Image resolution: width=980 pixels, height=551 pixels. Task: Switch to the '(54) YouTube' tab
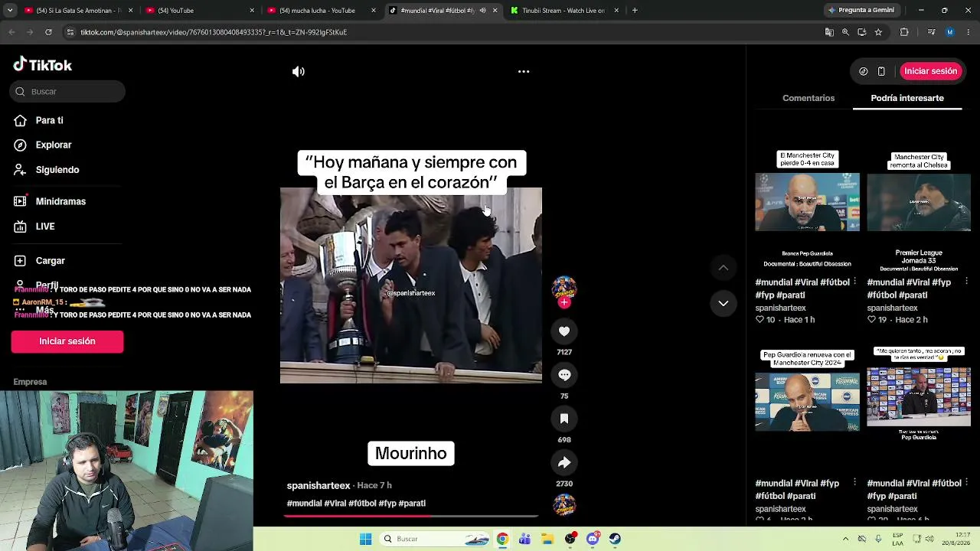point(199,11)
